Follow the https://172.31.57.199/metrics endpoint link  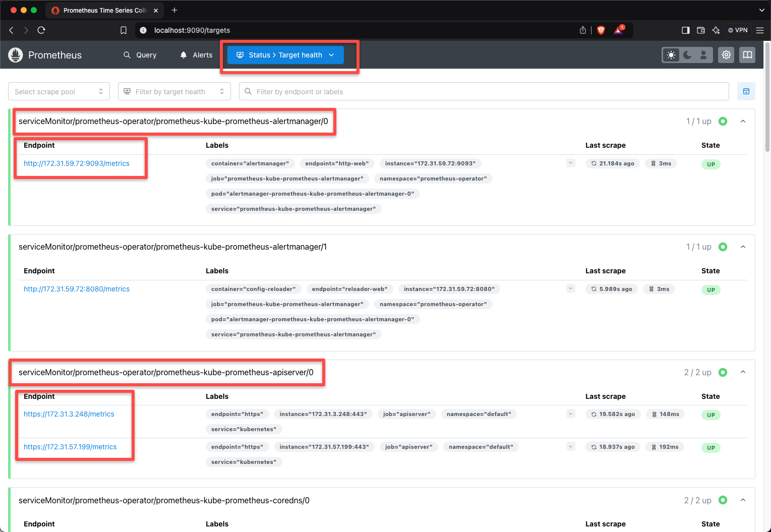point(70,447)
